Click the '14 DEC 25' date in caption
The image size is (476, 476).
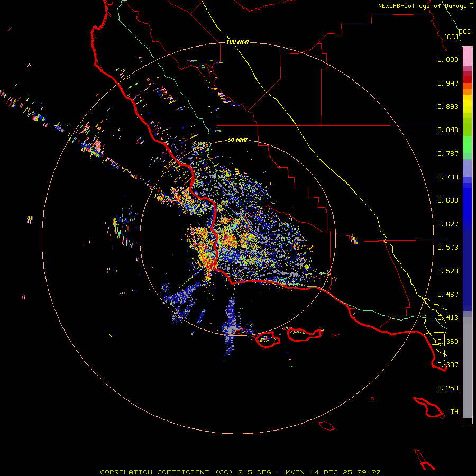click(331, 472)
